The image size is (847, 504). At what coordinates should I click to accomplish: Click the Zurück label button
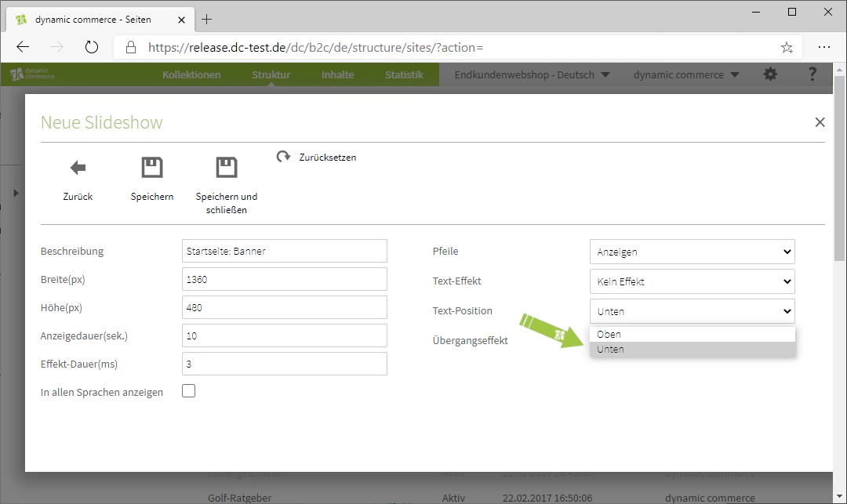point(78,197)
